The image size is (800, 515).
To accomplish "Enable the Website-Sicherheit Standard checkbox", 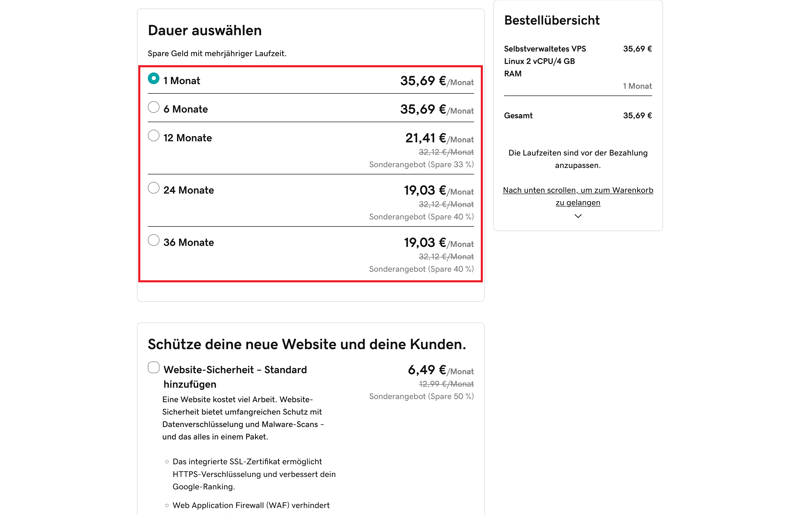I will coord(153,368).
